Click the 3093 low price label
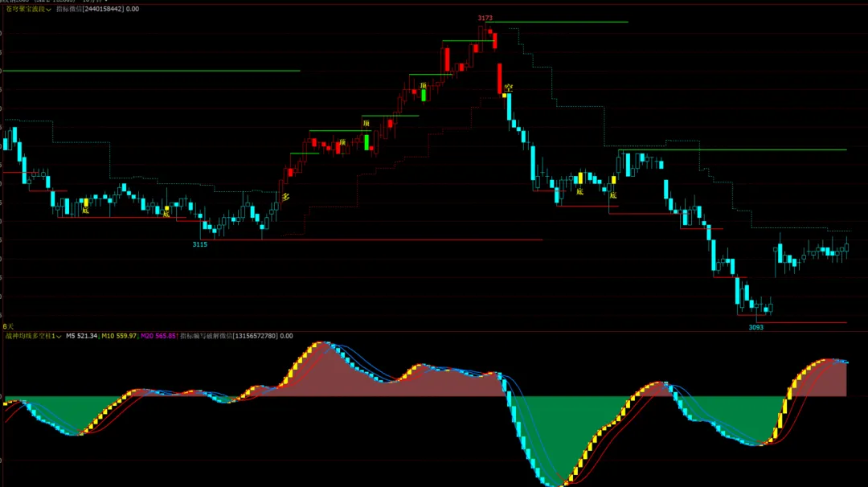Screen dimensions: 868x487 tap(756, 328)
